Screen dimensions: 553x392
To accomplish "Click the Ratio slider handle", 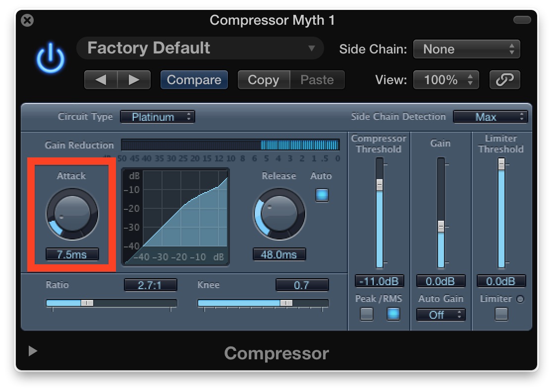I will 87,302.
